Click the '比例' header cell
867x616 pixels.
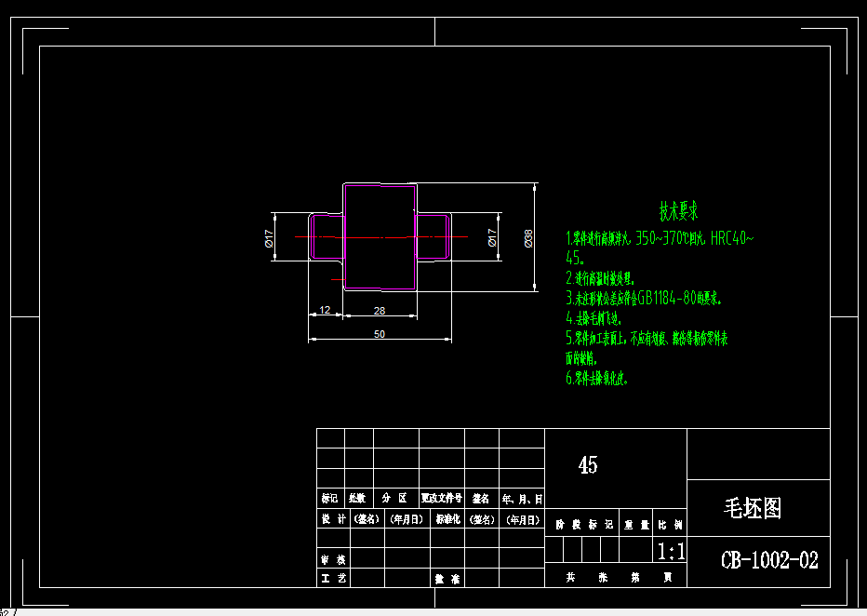[x=670, y=525]
